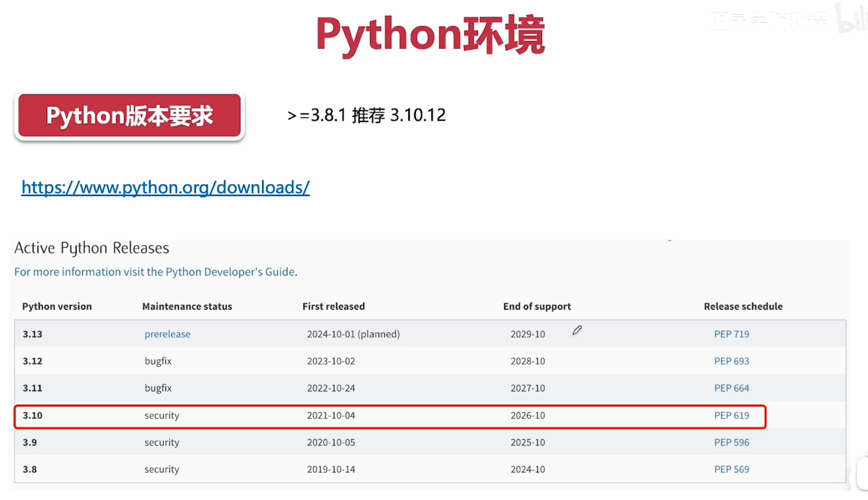The image size is (868, 500).
Task: Open the python.org downloads link
Action: click(x=165, y=188)
